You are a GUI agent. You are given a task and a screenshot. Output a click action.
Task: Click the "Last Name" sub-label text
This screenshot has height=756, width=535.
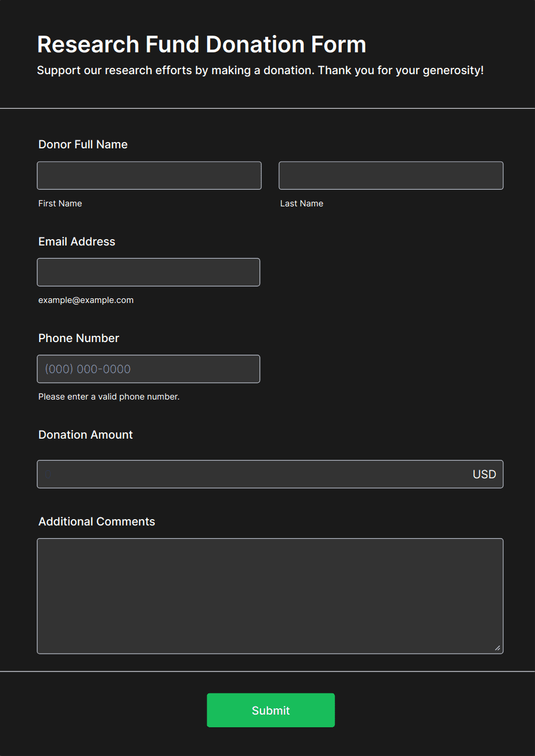point(301,204)
